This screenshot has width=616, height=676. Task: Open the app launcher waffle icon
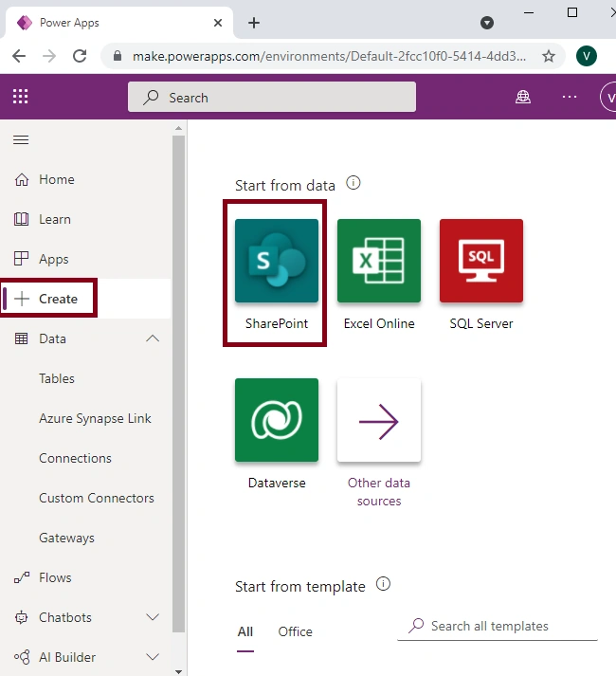(x=20, y=97)
